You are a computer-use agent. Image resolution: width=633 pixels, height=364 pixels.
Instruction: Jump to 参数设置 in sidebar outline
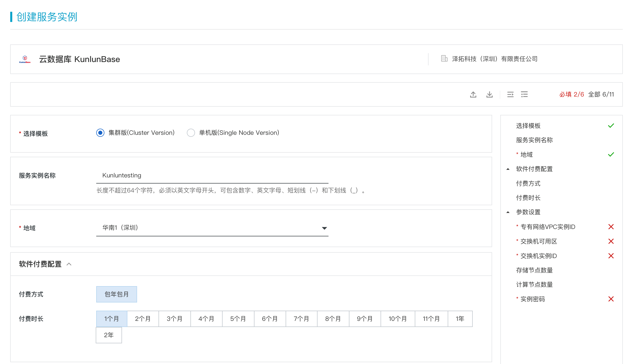pyautogui.click(x=528, y=212)
